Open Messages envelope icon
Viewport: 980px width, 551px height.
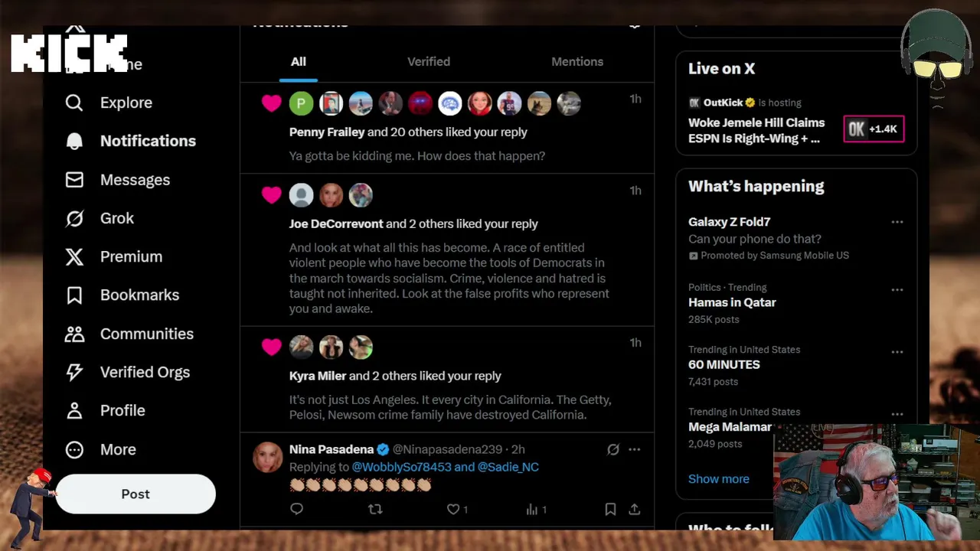(x=74, y=180)
